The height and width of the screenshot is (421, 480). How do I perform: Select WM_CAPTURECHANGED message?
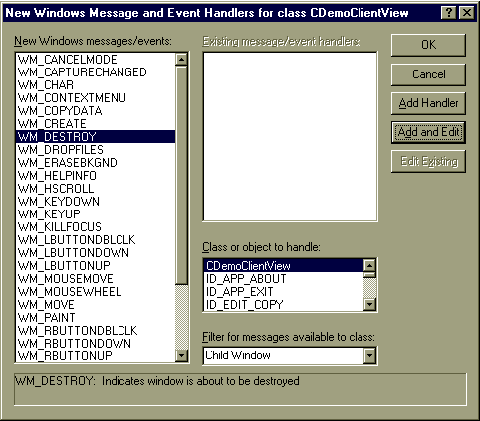(95, 72)
